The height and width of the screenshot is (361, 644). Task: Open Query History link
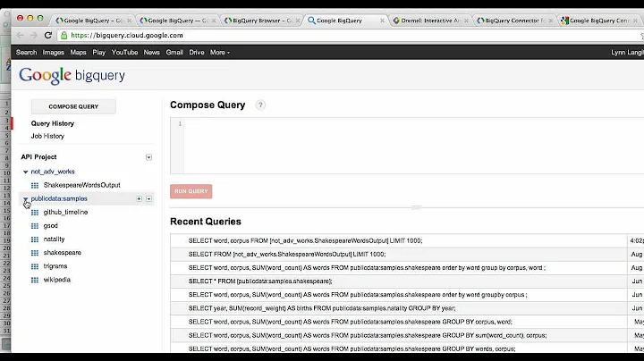pyautogui.click(x=53, y=123)
